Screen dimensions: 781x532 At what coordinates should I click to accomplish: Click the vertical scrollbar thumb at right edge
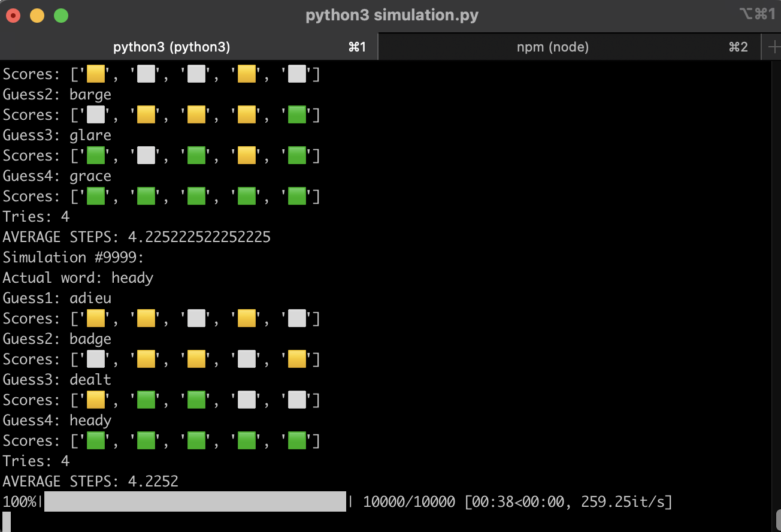point(777,518)
